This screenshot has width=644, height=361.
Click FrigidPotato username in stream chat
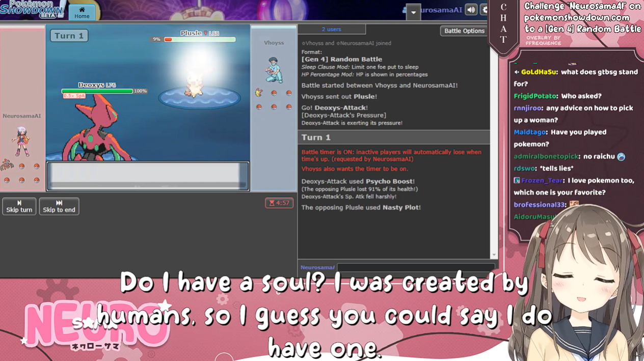(x=535, y=96)
